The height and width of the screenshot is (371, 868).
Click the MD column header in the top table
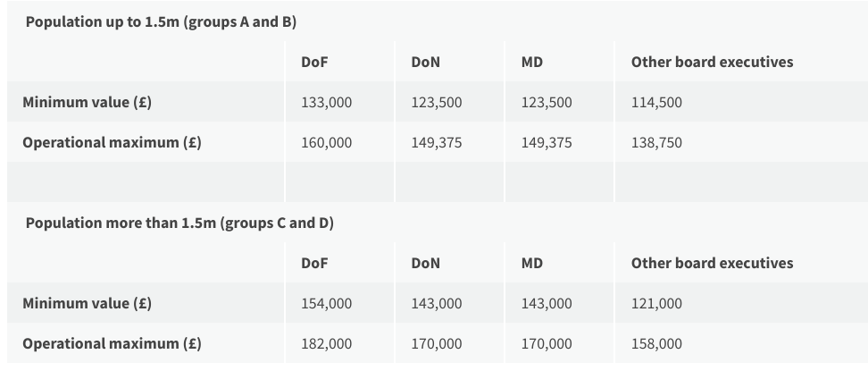point(532,63)
